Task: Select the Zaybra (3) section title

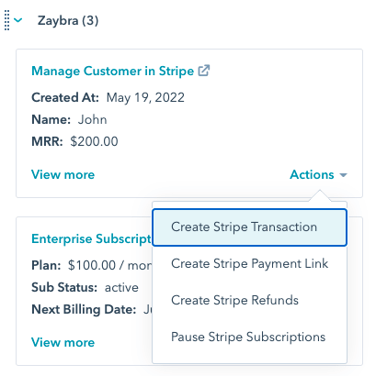Action: [68, 21]
